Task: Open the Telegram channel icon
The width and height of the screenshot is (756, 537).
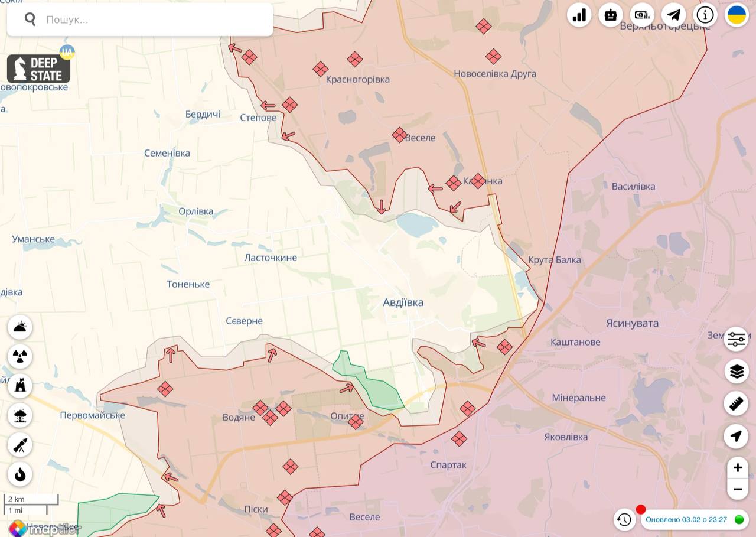Action: [x=673, y=15]
